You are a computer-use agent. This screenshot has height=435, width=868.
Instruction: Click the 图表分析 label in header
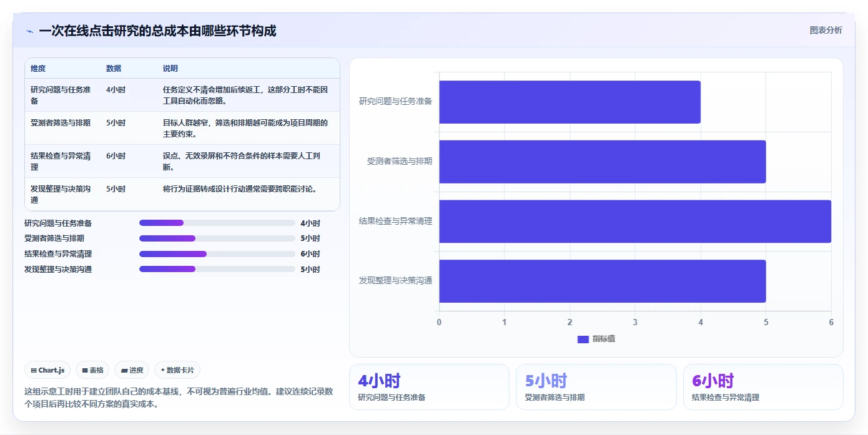[826, 30]
